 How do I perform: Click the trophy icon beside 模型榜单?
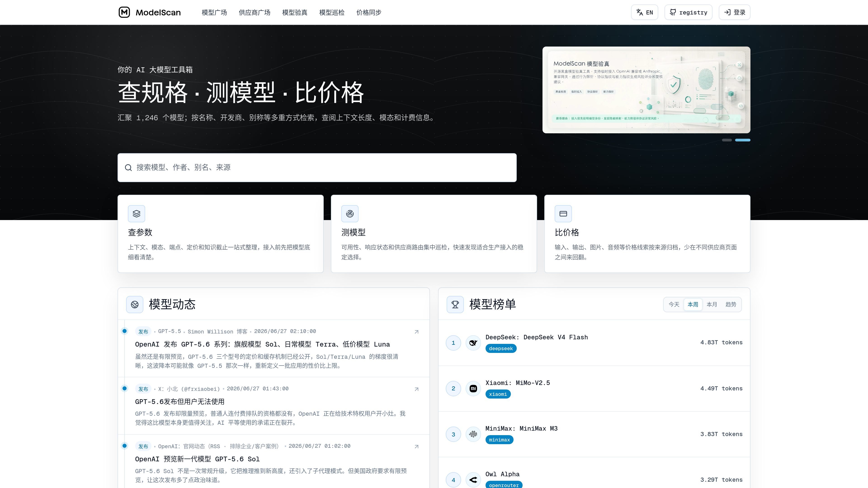(x=455, y=305)
